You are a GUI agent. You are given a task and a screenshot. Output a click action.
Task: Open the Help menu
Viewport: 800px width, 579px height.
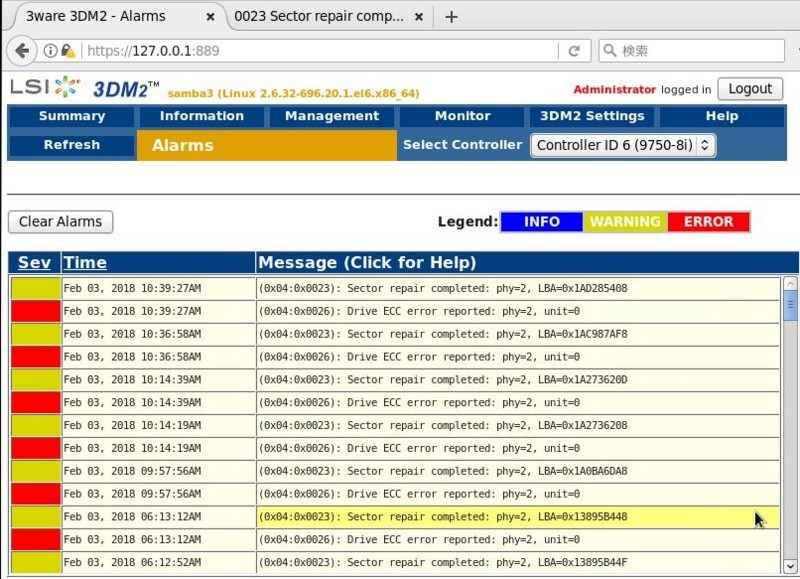tap(722, 116)
